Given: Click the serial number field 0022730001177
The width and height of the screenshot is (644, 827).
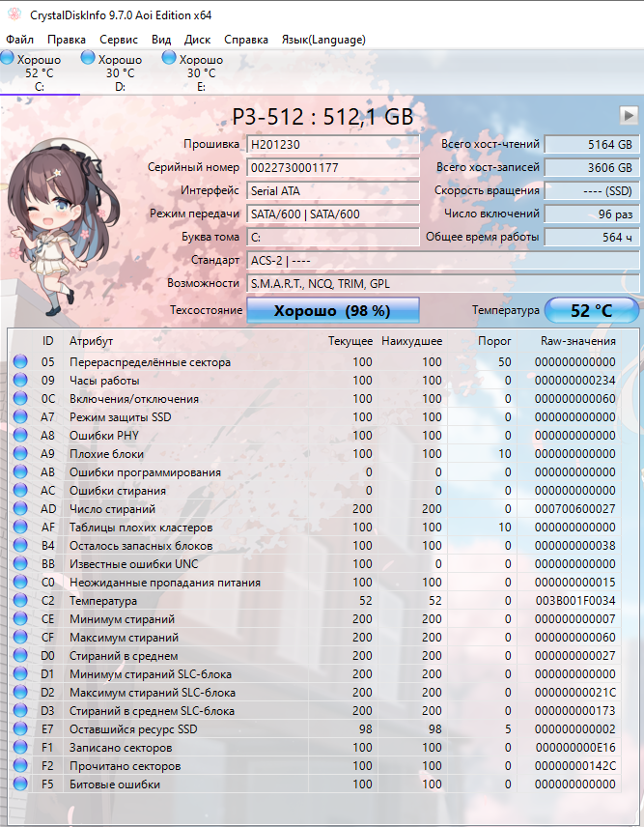Looking at the screenshot, I should click(x=332, y=168).
